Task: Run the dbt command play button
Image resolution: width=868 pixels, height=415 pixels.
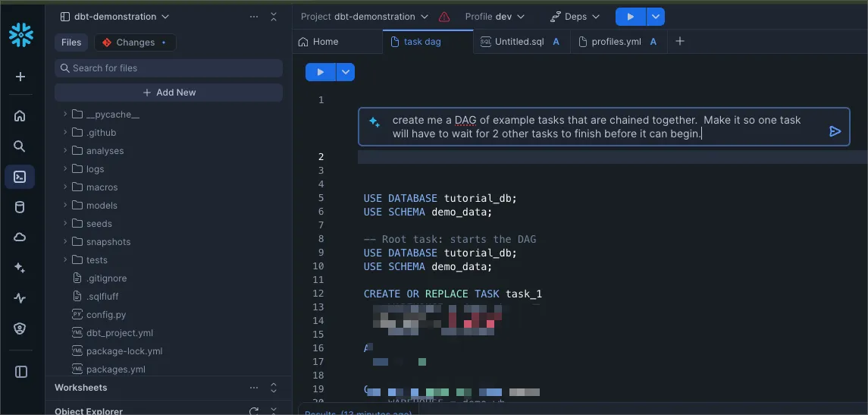Action: point(631,17)
